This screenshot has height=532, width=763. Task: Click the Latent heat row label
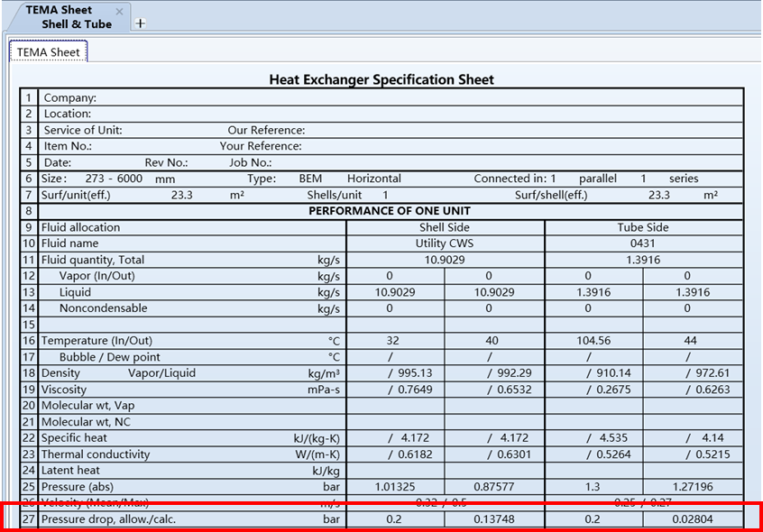[x=70, y=471]
